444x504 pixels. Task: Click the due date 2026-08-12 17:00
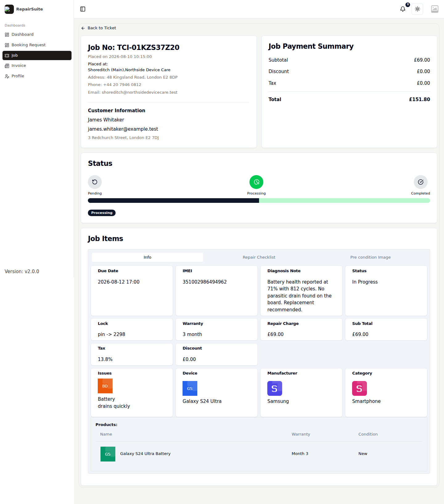coord(118,282)
